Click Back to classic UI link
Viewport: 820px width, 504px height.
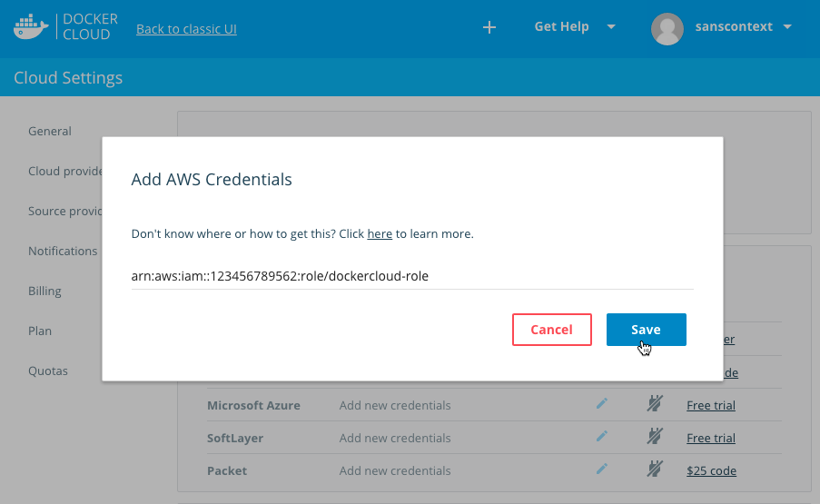[x=186, y=29]
